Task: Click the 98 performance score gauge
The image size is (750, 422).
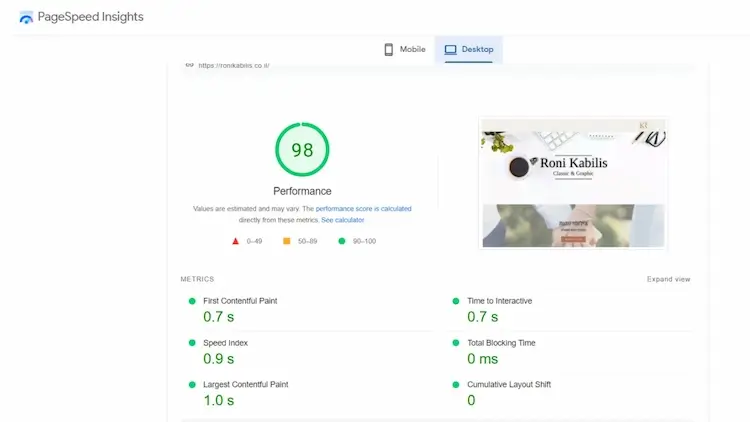Action: pos(302,150)
